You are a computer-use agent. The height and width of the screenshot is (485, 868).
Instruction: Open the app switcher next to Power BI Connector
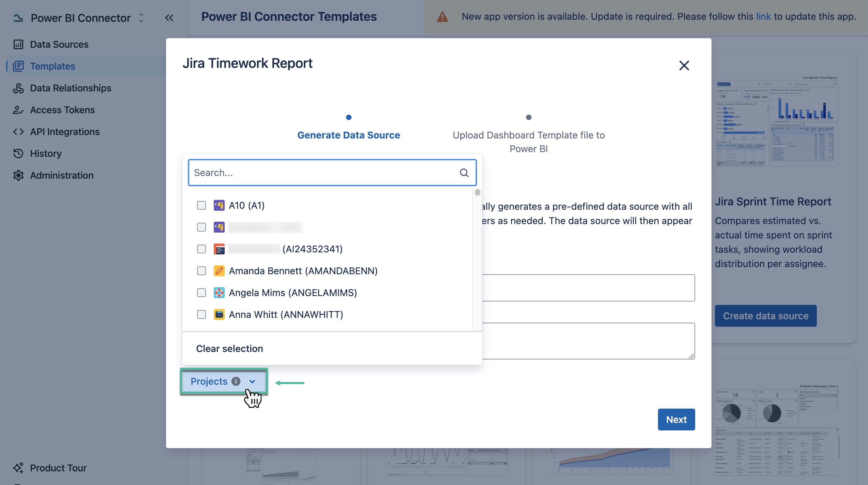point(140,17)
